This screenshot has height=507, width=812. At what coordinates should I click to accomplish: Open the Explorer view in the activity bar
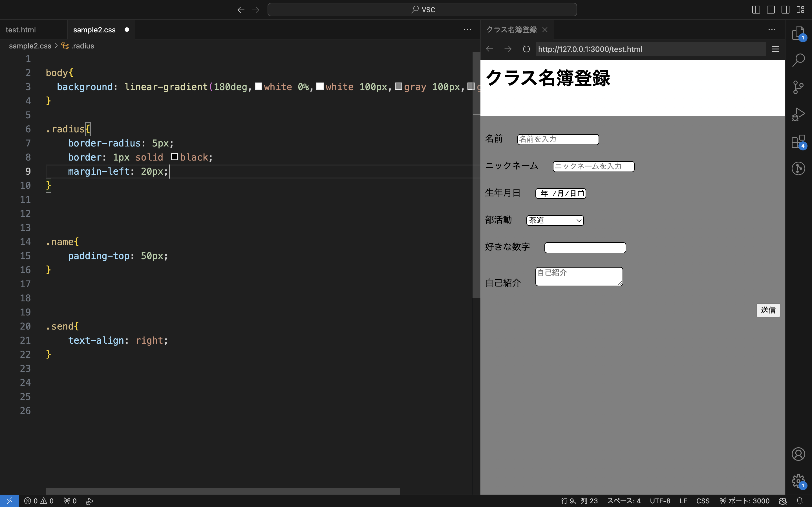coord(798,32)
